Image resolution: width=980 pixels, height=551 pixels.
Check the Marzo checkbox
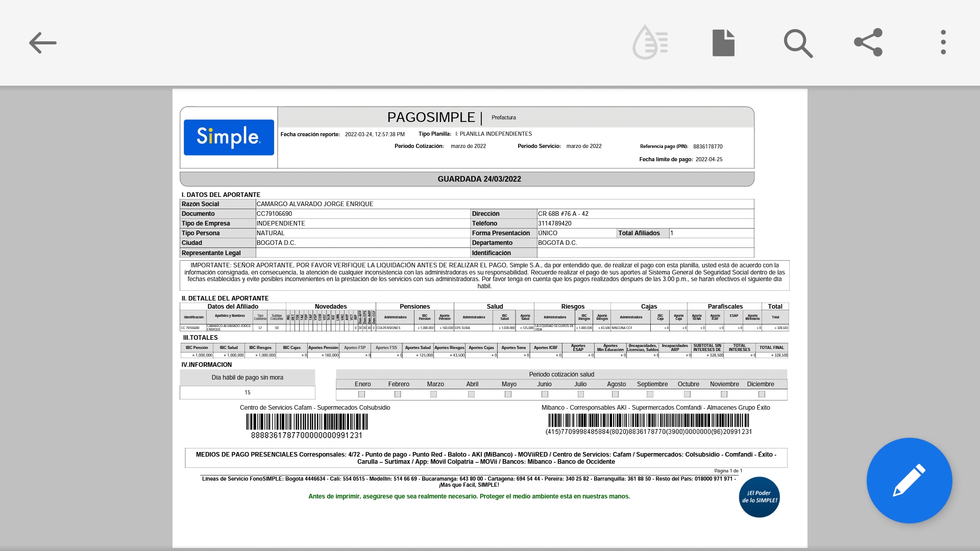434,394
